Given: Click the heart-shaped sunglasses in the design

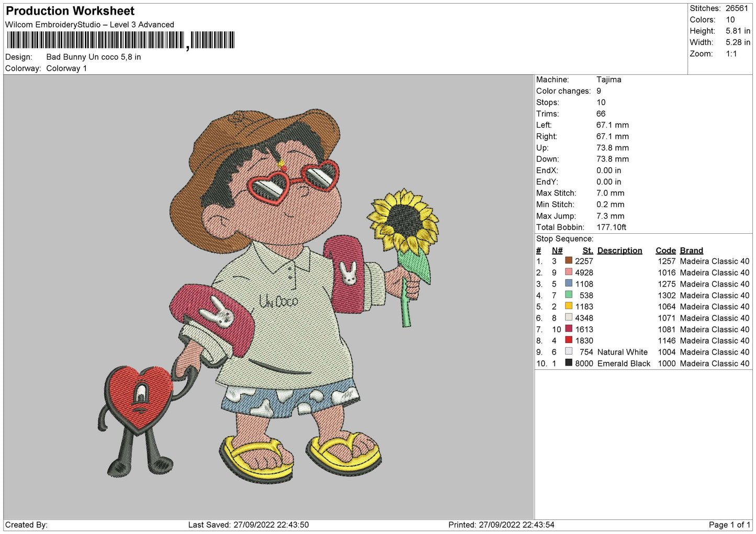Looking at the screenshot, I should click(x=293, y=181).
